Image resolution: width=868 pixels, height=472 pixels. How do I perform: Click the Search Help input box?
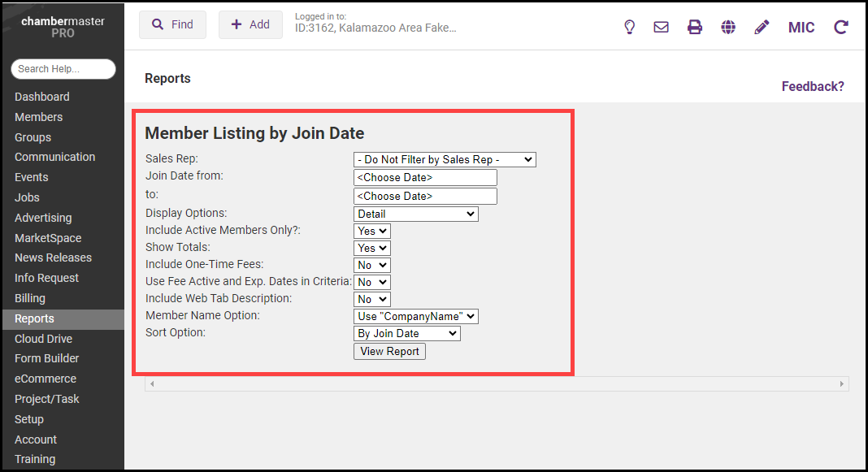(63, 69)
